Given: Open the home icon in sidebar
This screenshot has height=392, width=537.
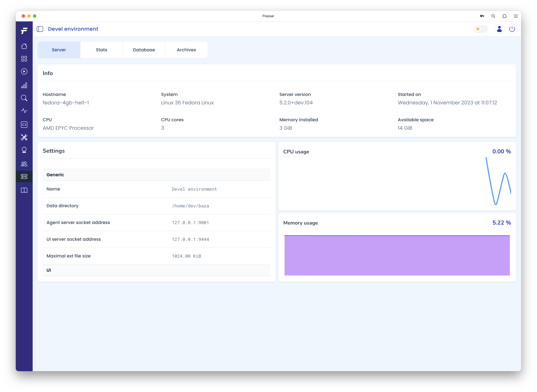Looking at the screenshot, I should click(x=24, y=46).
